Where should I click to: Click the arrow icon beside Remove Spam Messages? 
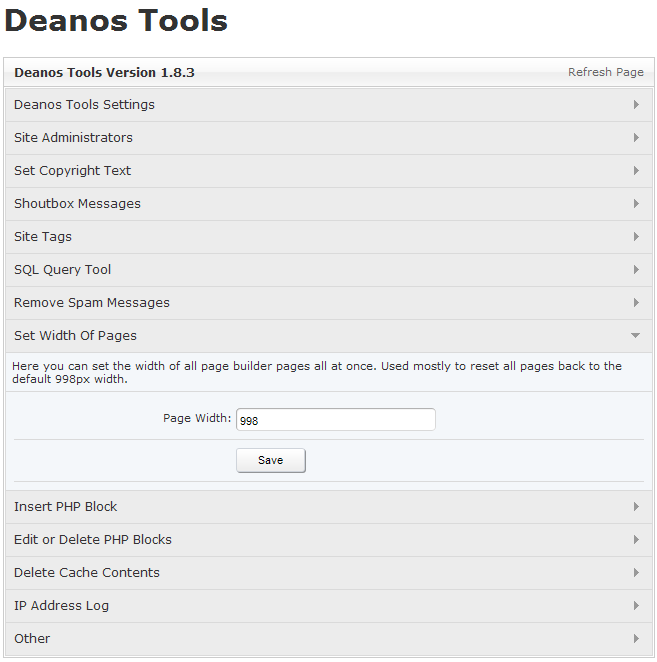636,303
